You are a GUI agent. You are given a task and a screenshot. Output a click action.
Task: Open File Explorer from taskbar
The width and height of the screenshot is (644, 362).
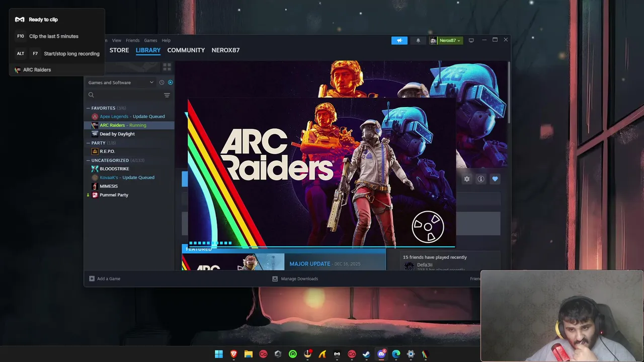[248, 354]
